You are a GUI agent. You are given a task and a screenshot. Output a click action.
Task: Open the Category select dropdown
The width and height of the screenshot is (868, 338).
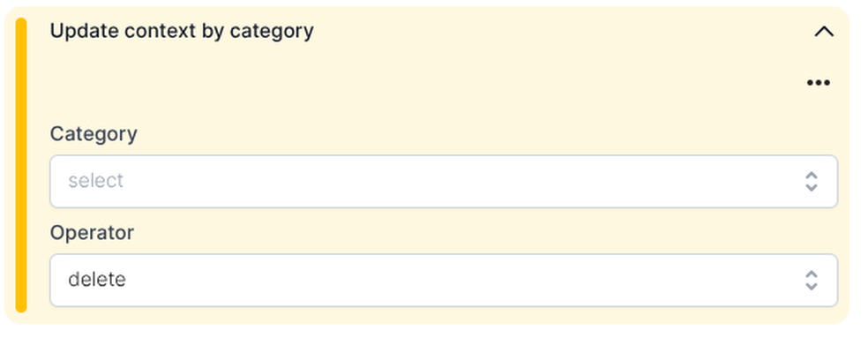[x=444, y=181]
